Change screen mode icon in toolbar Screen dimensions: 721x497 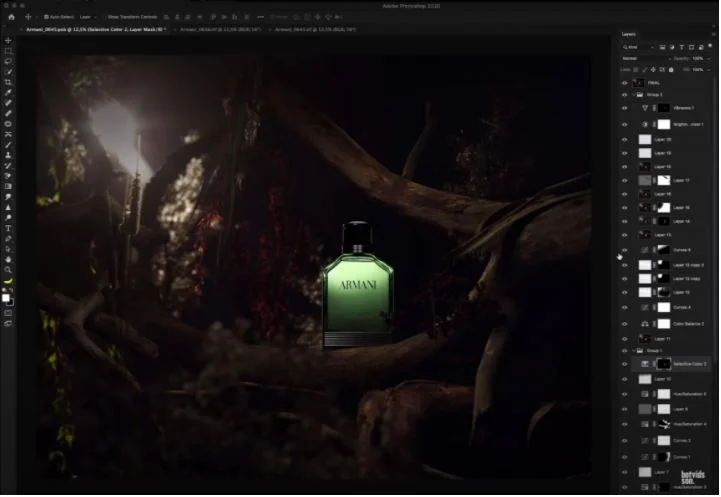(8, 324)
